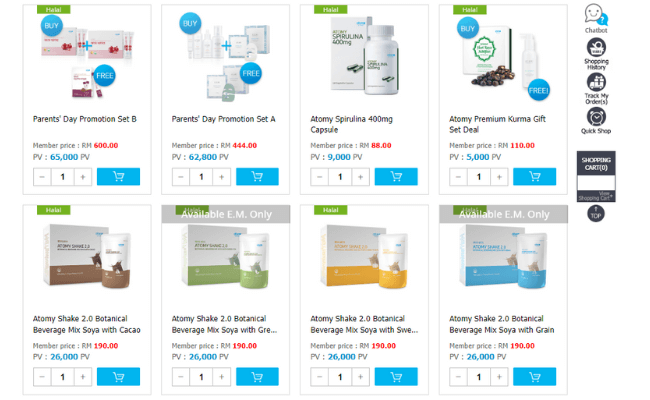Add Atomy Premium Kurma Gift Set to cart
The height and width of the screenshot is (400, 650).
pyautogui.click(x=534, y=177)
